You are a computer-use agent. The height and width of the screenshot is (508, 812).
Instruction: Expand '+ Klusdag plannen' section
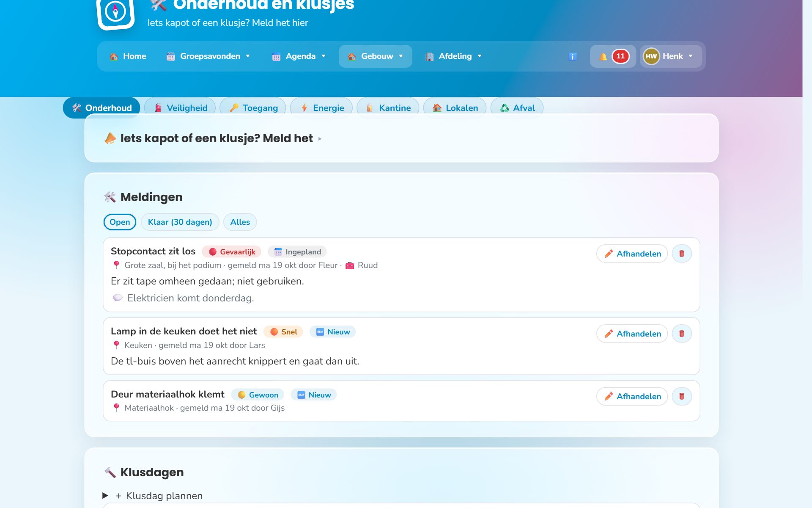(153, 496)
